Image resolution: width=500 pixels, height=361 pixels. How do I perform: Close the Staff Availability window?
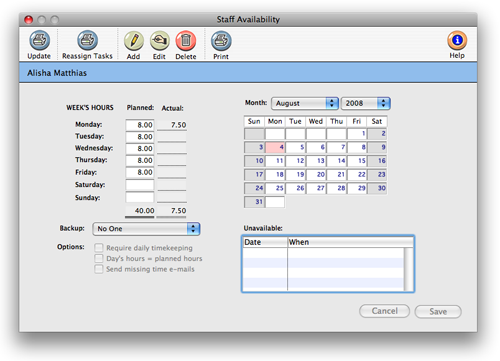(29, 20)
